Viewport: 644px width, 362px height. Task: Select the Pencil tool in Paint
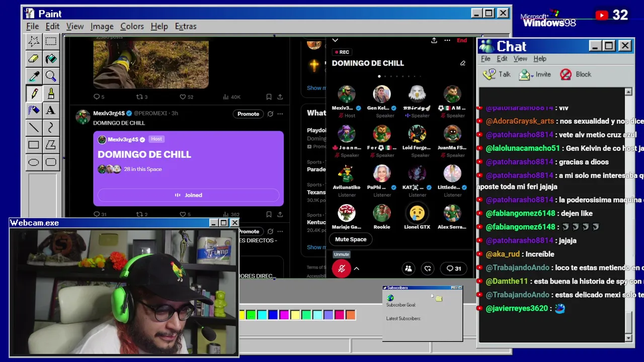click(34, 93)
